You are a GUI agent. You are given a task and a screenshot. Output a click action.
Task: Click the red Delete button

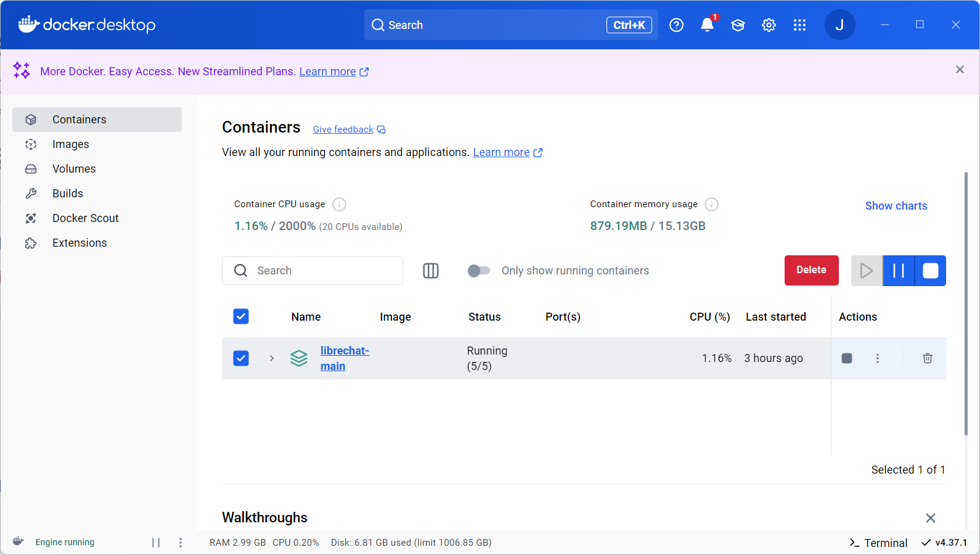click(x=811, y=270)
